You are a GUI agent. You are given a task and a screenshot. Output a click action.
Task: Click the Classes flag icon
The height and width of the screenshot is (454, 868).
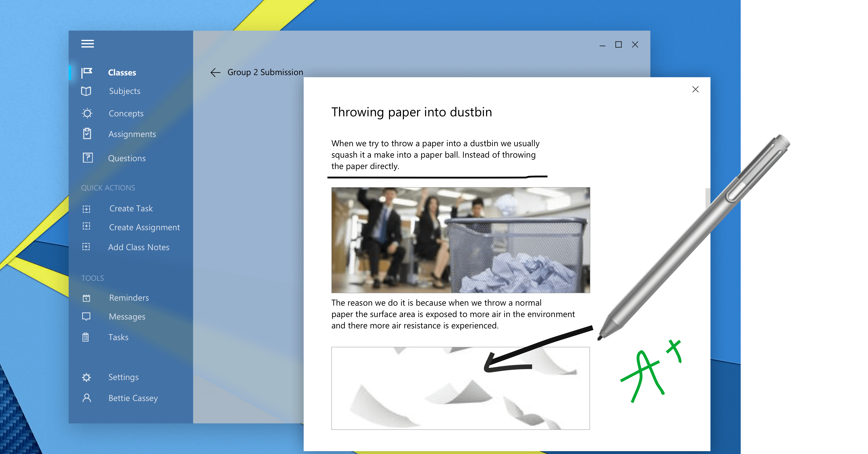pyautogui.click(x=87, y=72)
